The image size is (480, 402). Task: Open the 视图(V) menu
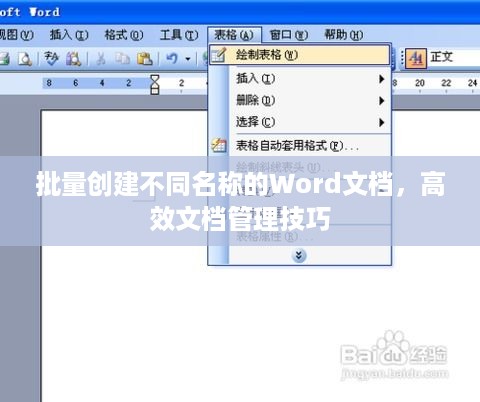16,35
